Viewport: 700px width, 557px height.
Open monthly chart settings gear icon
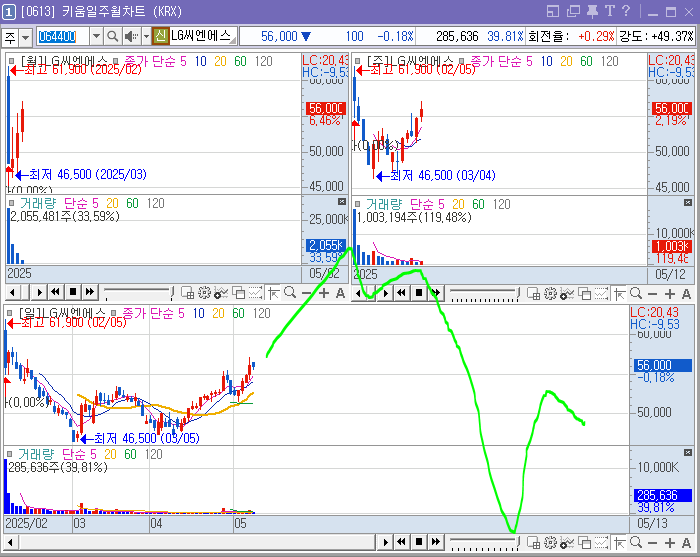coord(204,293)
